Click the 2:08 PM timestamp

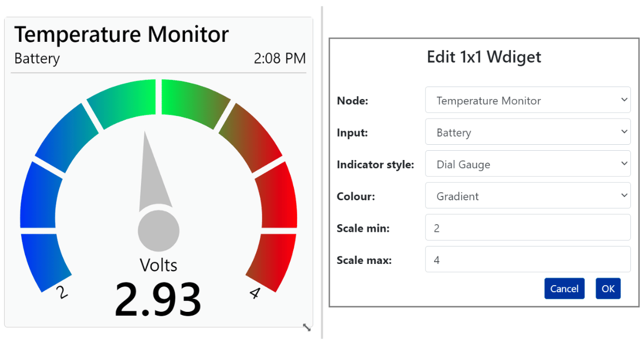click(280, 58)
